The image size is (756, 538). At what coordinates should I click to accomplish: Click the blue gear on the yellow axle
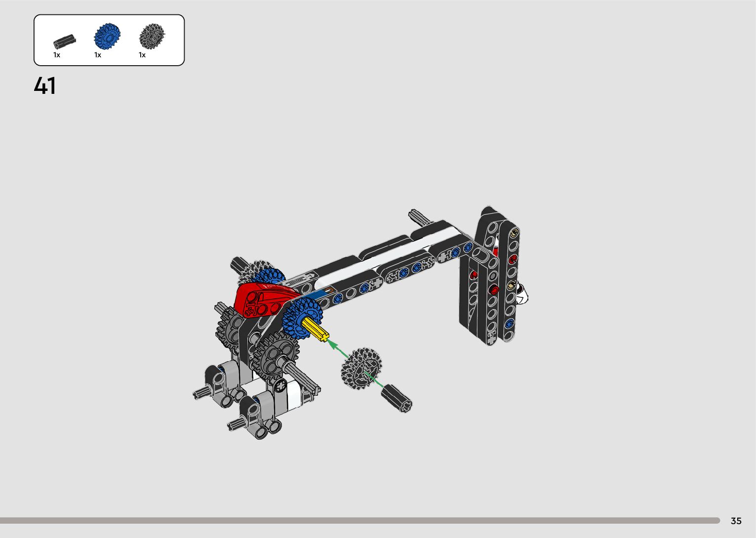coord(300,319)
